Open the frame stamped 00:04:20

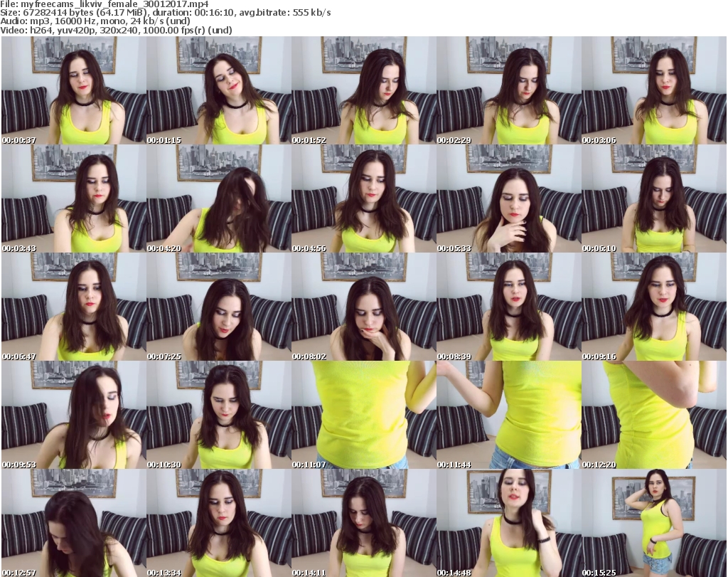tap(219, 198)
